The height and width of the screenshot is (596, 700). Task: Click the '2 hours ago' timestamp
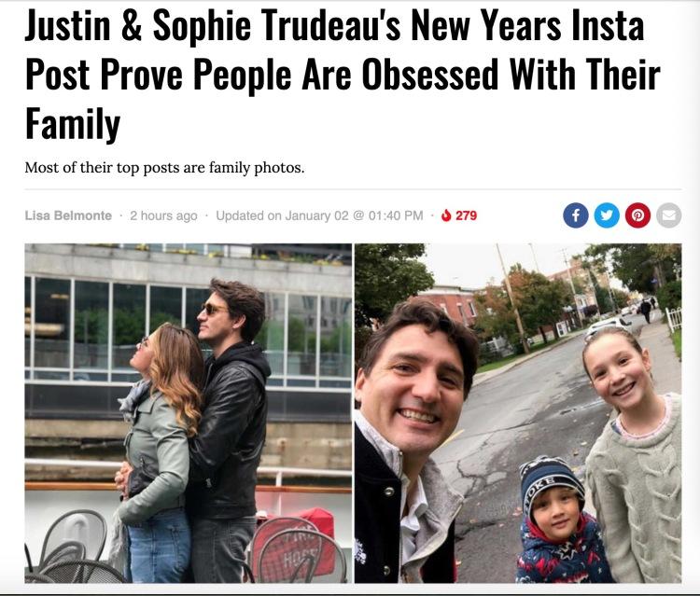pyautogui.click(x=163, y=215)
